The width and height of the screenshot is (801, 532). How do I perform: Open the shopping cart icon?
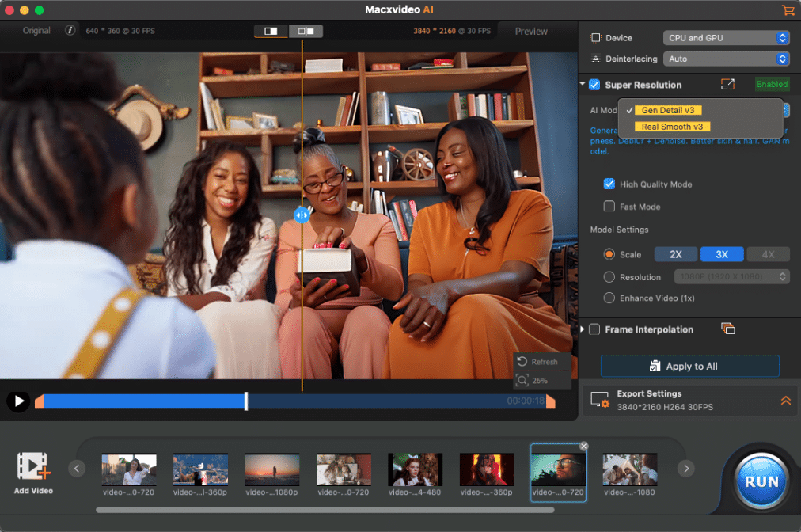point(788,9)
